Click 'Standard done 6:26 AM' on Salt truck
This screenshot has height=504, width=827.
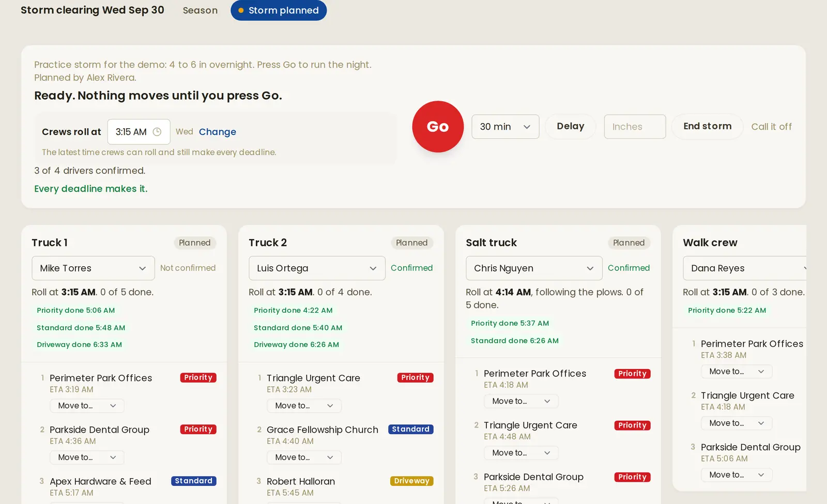(x=515, y=341)
